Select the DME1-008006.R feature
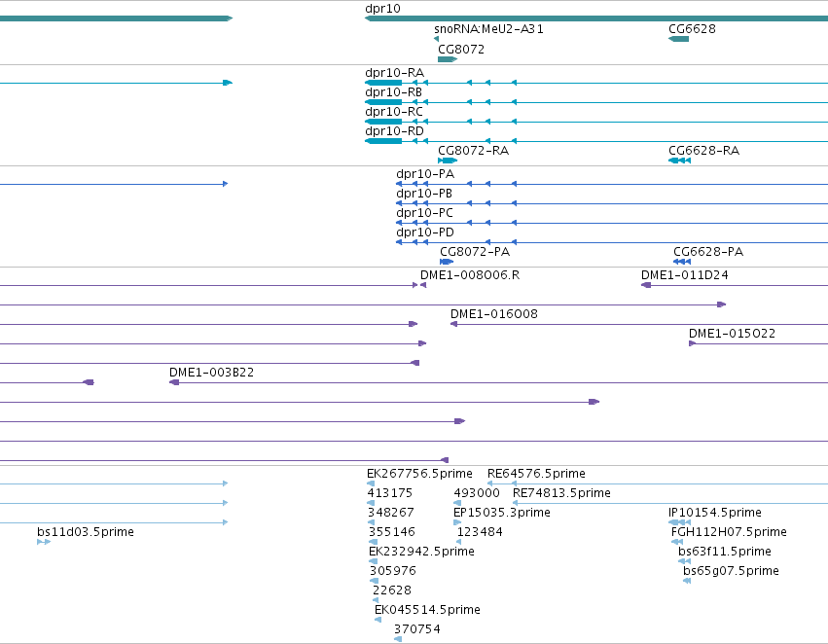Viewport: 828px width, 644px height. 470,275
